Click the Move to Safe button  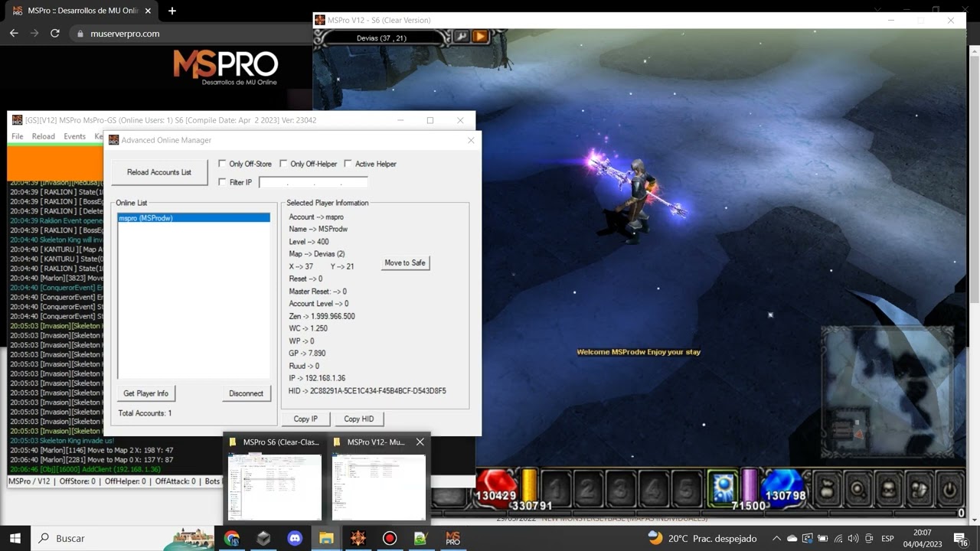tap(405, 262)
